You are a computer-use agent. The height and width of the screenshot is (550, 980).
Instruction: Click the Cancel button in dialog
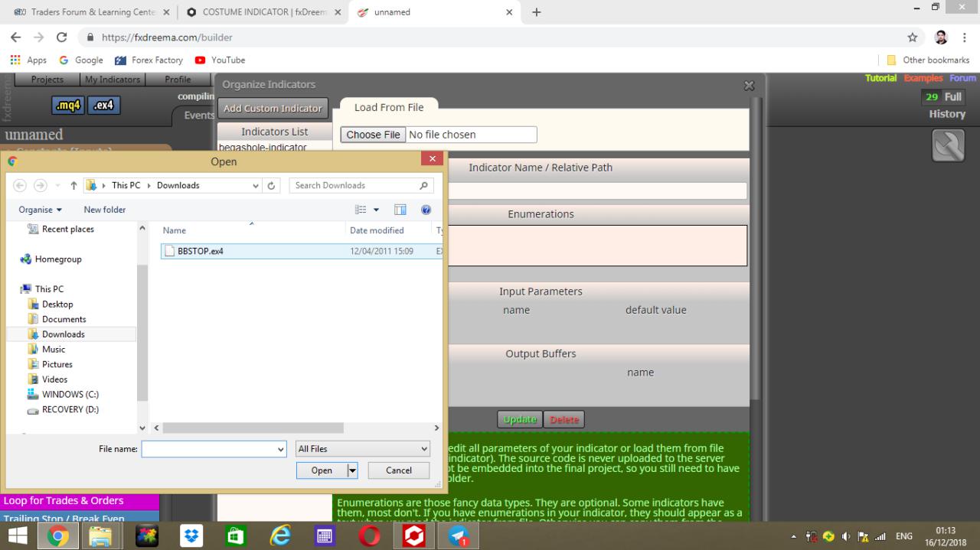tap(399, 470)
